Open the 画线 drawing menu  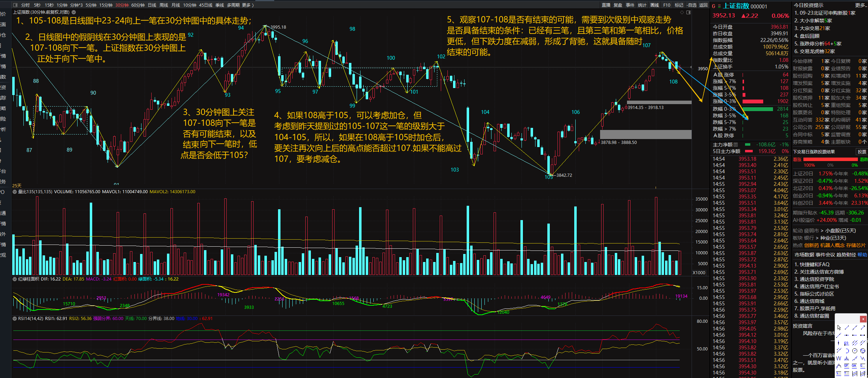pyautogui.click(x=655, y=5)
